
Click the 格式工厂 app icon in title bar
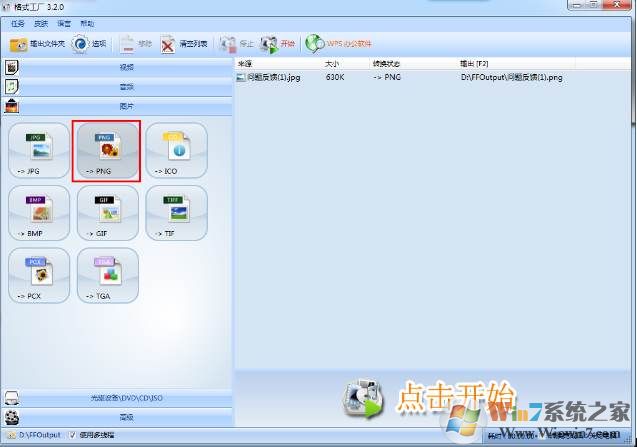[6, 7]
